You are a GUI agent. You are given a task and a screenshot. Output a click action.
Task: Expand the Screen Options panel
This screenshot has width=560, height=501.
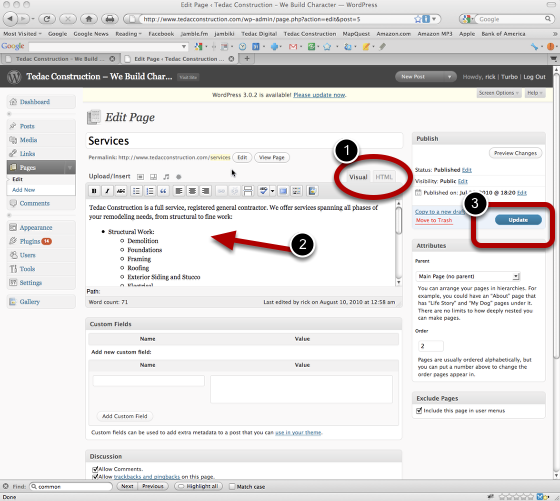tap(499, 93)
